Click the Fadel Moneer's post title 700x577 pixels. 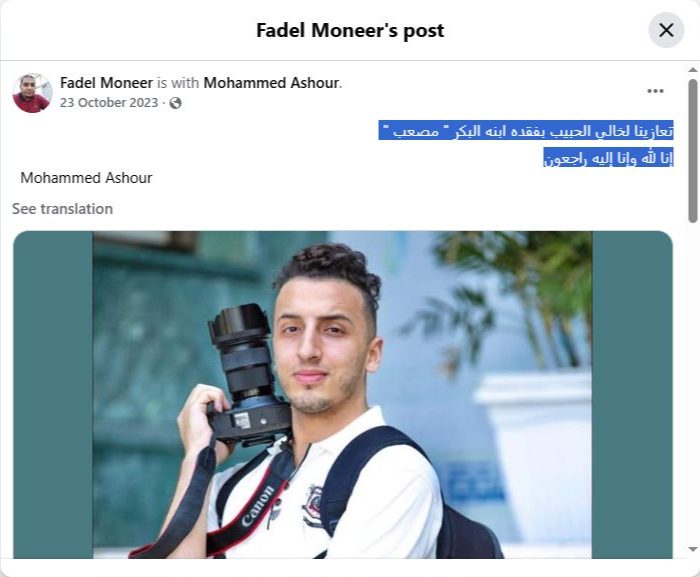[x=350, y=30]
